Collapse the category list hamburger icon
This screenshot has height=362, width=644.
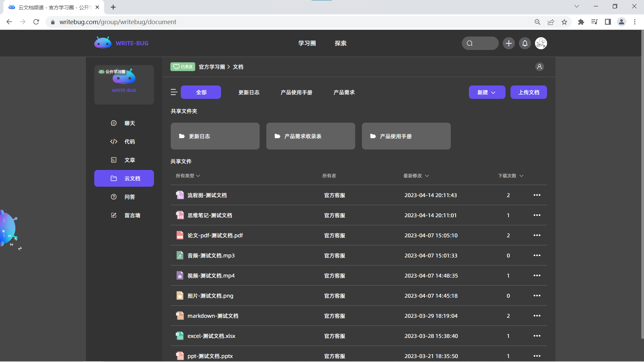174,92
